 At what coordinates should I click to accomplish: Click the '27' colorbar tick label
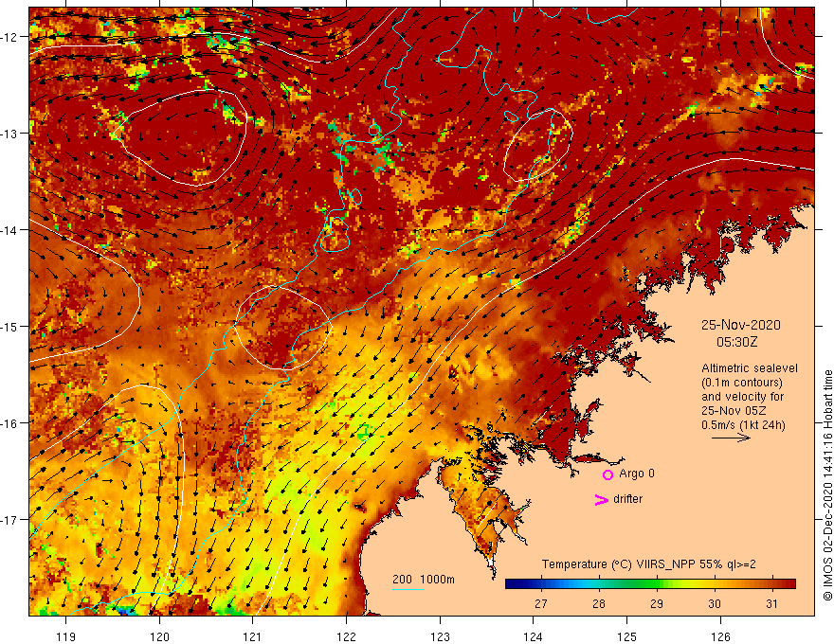(541, 603)
